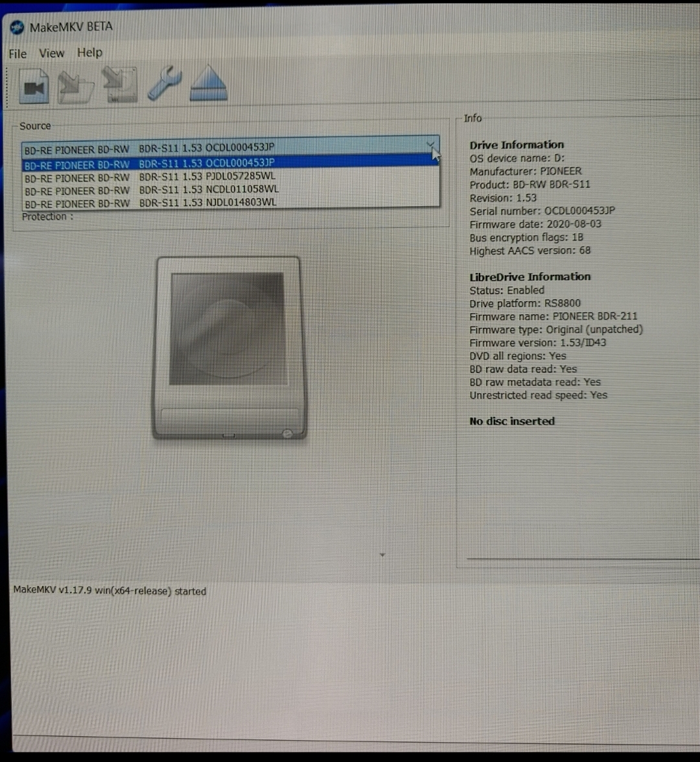Click the MakeMKV v1.17.9 started log line
The height and width of the screenshot is (762, 700).
click(110, 590)
